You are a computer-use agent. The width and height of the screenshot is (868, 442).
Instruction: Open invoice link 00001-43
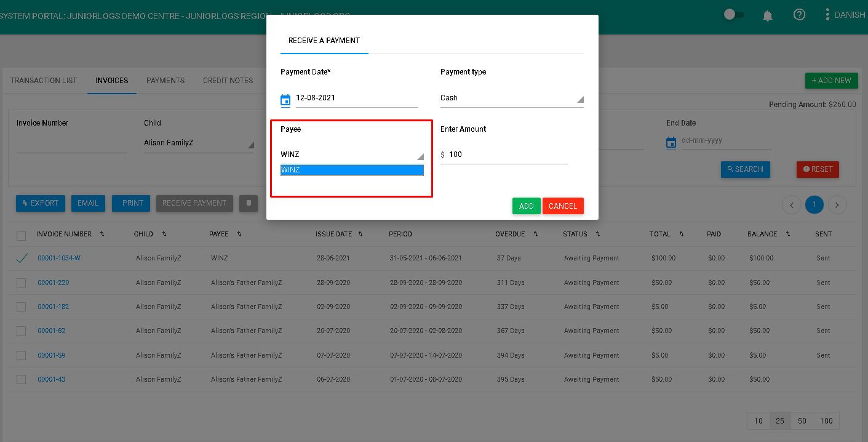click(51, 379)
